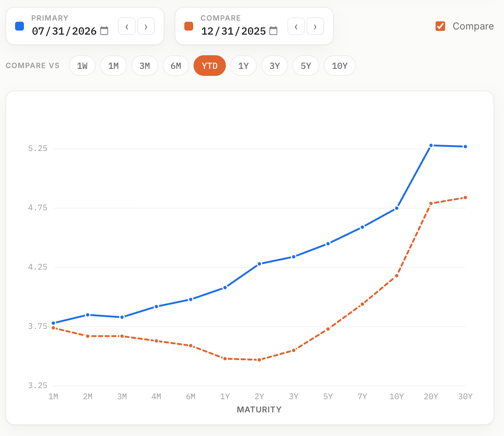Advance compare date with right chevron
504x436 pixels.
(x=315, y=27)
